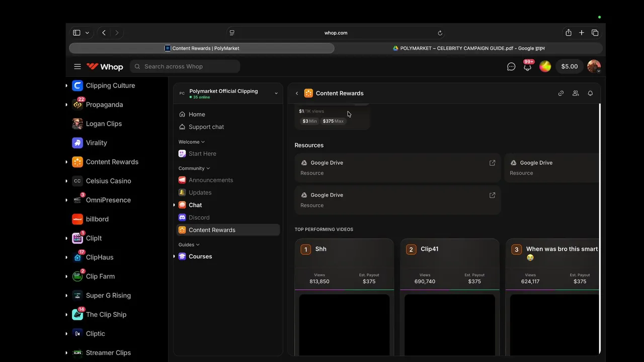Collapse the Guides section

[x=189, y=245]
